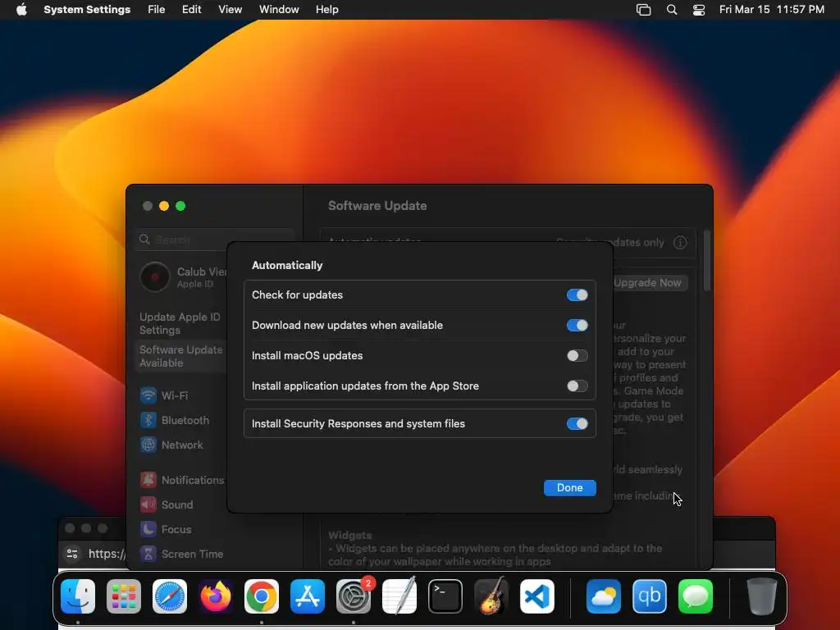Image resolution: width=840 pixels, height=630 pixels.
Task: Click the date and time in the menu bar
Action: tap(771, 10)
